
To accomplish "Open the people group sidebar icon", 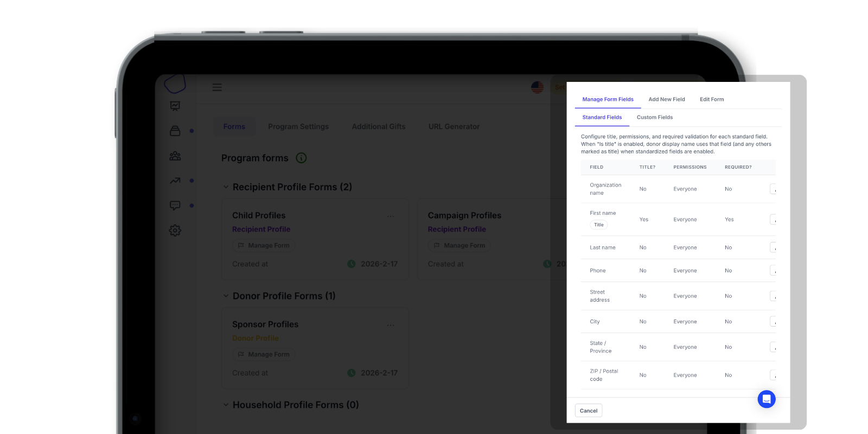I will click(175, 156).
